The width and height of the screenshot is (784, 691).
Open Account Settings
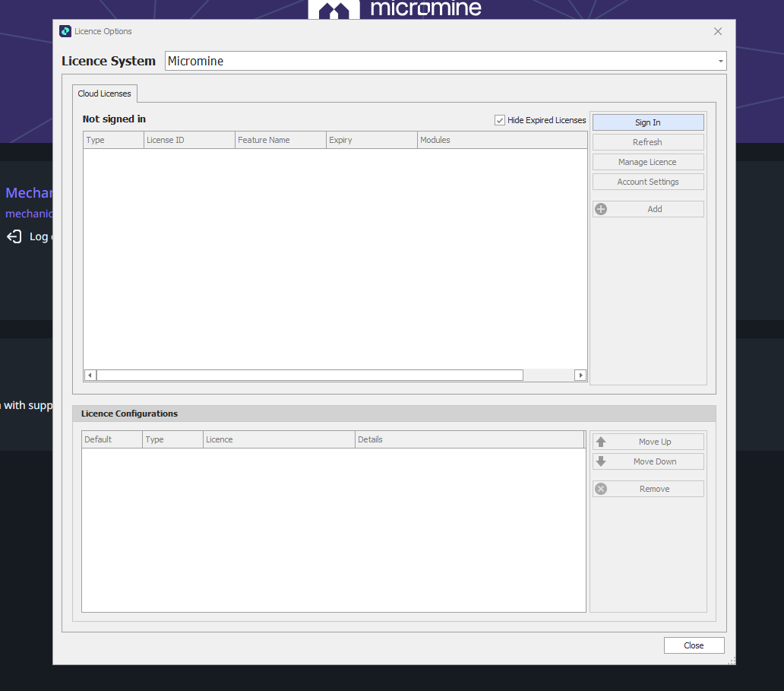coord(648,182)
